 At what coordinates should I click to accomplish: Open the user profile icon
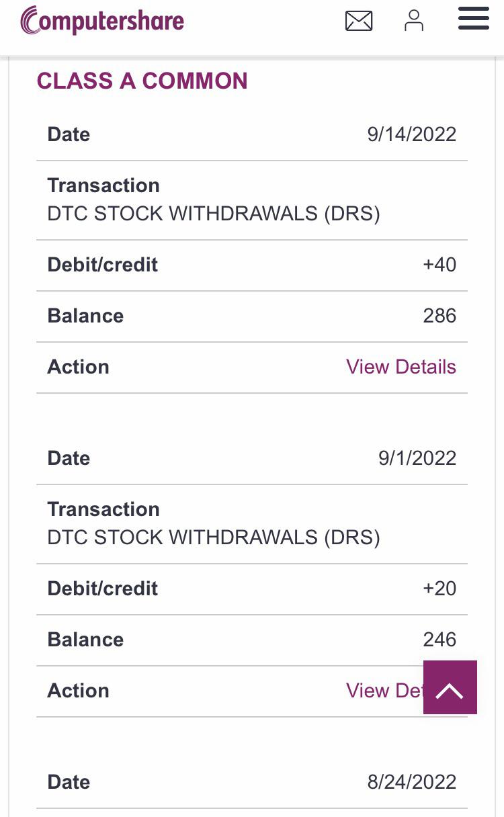coord(414,20)
